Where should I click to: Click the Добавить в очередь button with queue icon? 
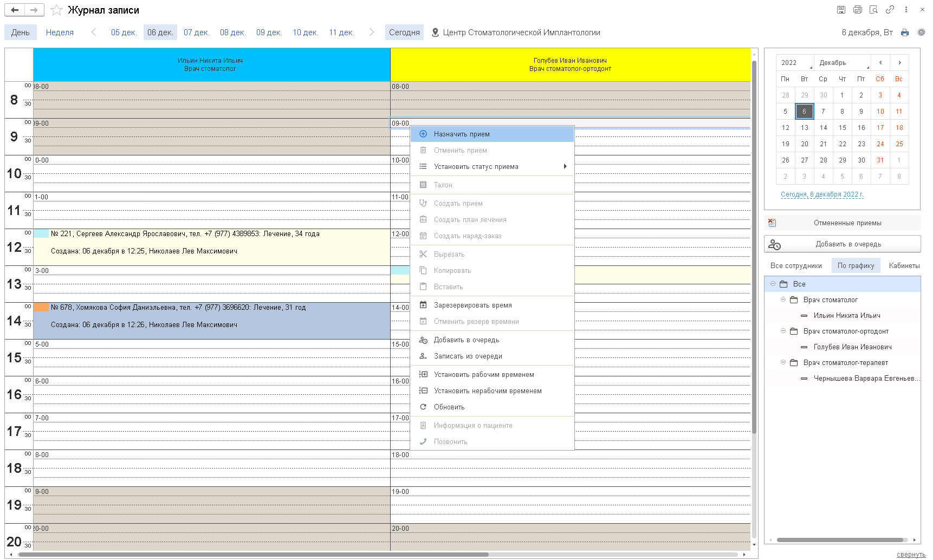843,244
